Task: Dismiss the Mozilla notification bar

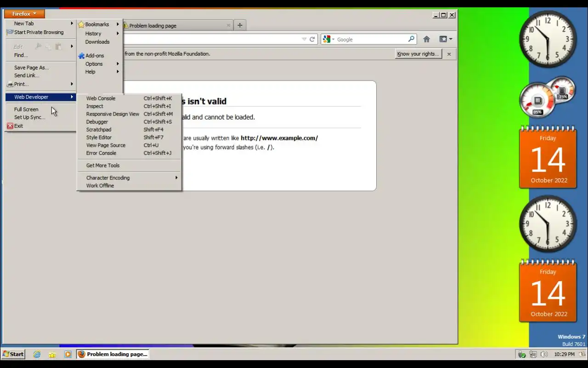Action: [449, 54]
